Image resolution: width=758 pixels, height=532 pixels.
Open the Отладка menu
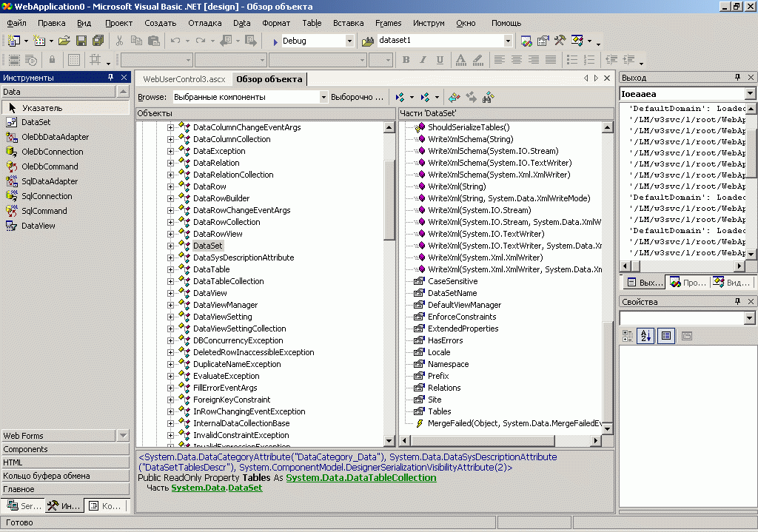pos(205,23)
